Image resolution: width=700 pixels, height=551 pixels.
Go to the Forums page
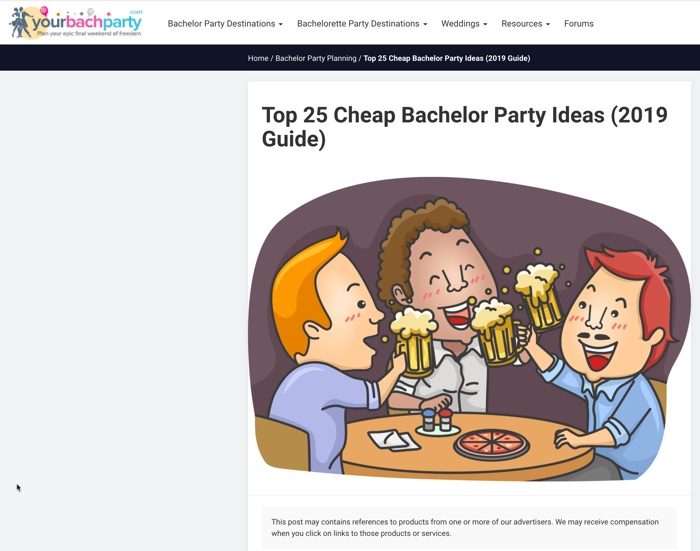pyautogui.click(x=579, y=24)
